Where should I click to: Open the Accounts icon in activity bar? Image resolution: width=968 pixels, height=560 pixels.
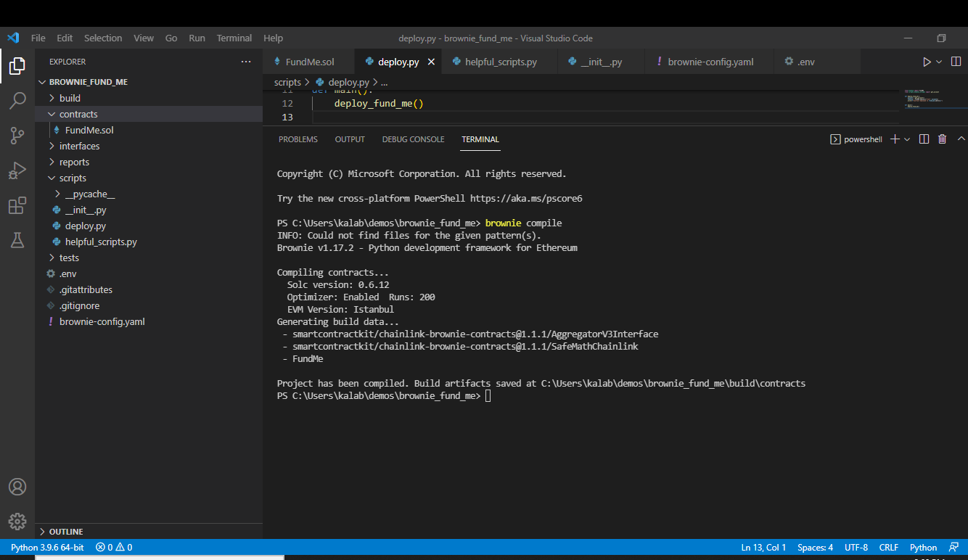[17, 487]
